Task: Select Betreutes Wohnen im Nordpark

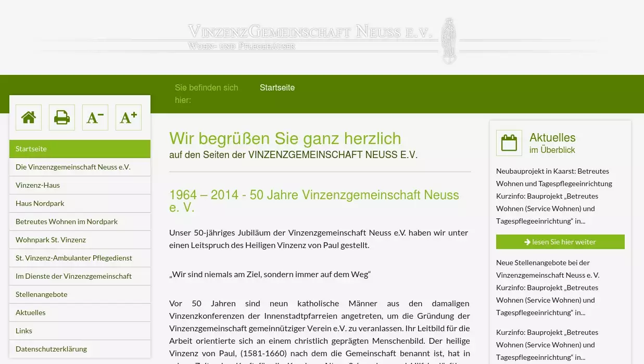Action: [80, 222]
